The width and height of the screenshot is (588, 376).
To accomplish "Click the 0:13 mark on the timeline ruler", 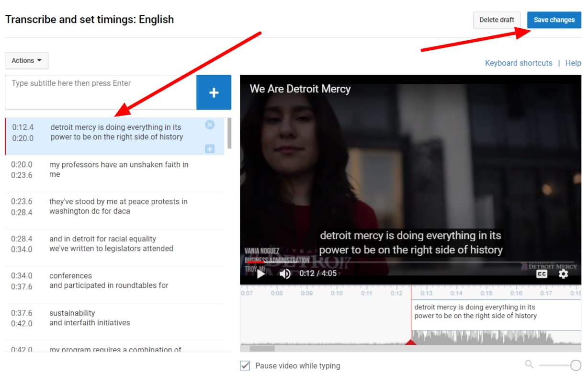I will click(x=426, y=293).
